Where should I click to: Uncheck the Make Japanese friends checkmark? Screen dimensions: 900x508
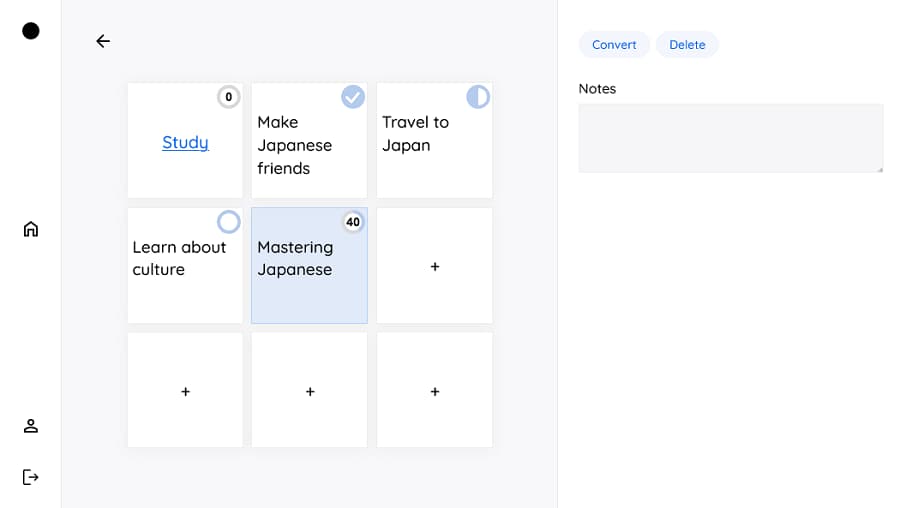pos(353,97)
